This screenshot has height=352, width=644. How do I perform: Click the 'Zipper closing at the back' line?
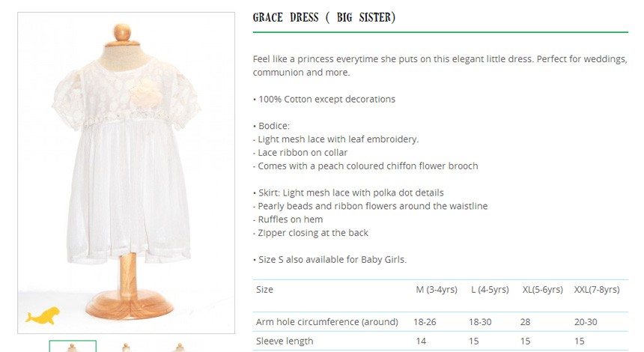(311, 233)
